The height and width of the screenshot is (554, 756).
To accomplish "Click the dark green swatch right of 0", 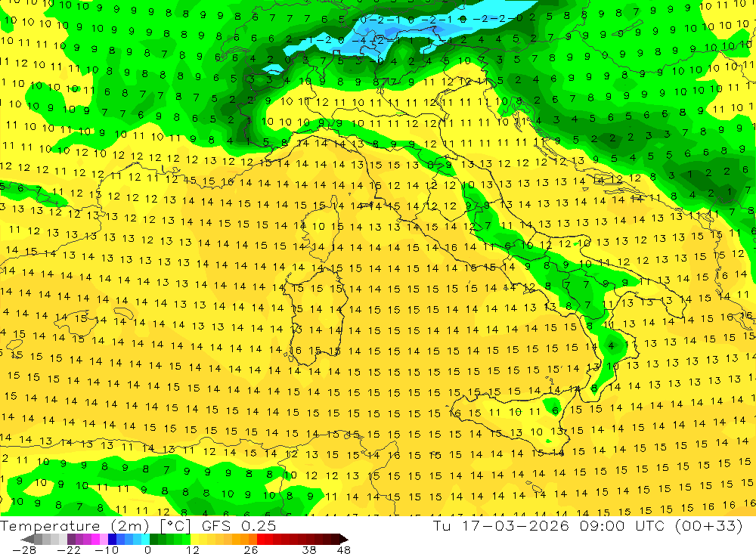I will [x=153, y=539].
